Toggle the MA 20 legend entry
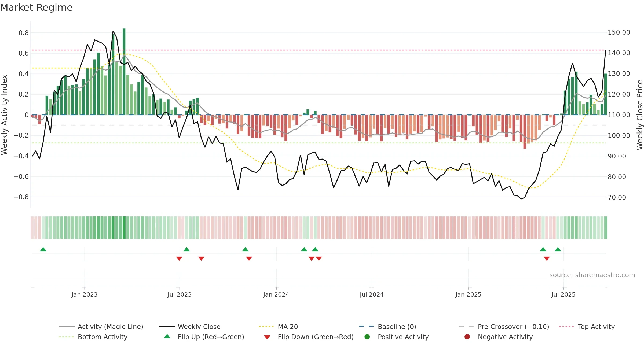Image resolution: width=644 pixels, height=362 pixels. point(278,327)
